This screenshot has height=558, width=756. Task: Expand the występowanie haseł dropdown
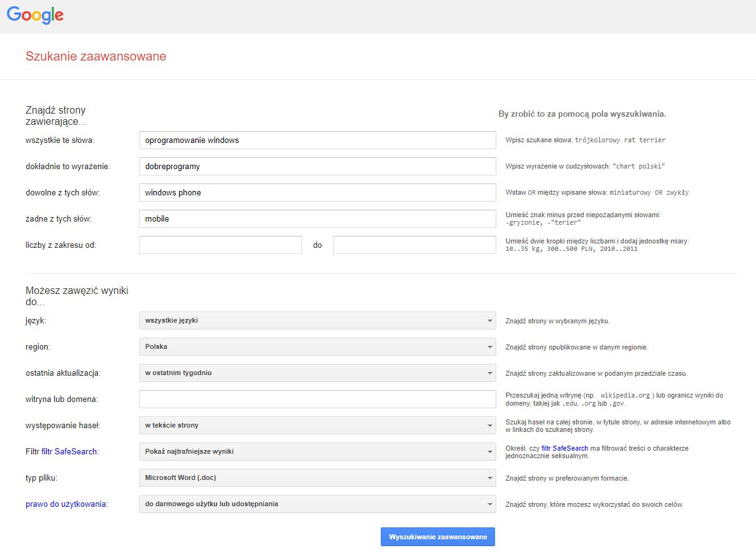tap(317, 426)
